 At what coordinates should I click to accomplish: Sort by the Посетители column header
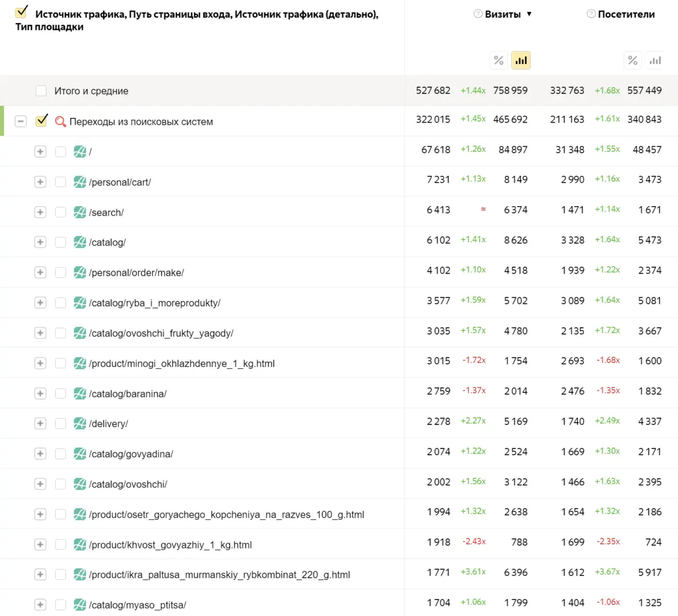click(x=626, y=14)
